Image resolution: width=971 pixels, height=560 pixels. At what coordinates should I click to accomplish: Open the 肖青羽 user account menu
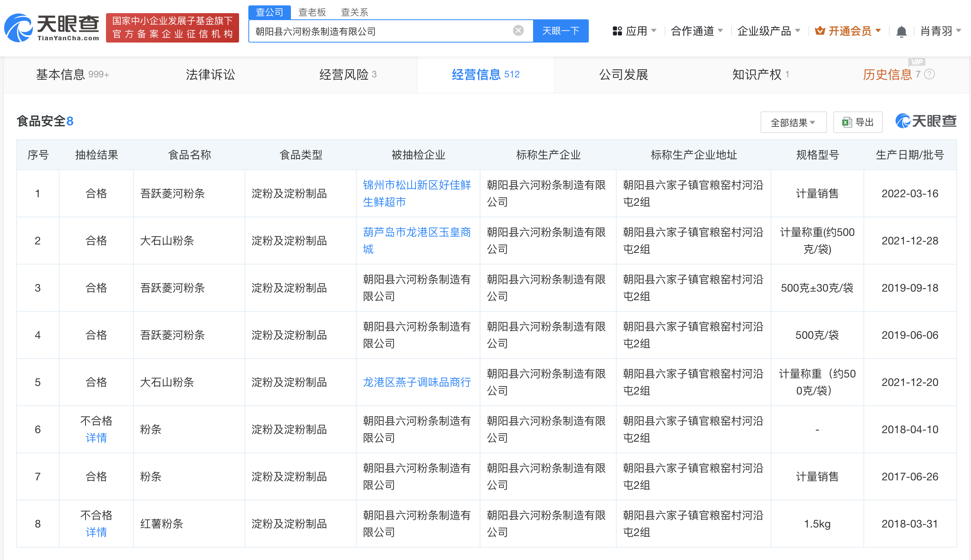(x=940, y=31)
